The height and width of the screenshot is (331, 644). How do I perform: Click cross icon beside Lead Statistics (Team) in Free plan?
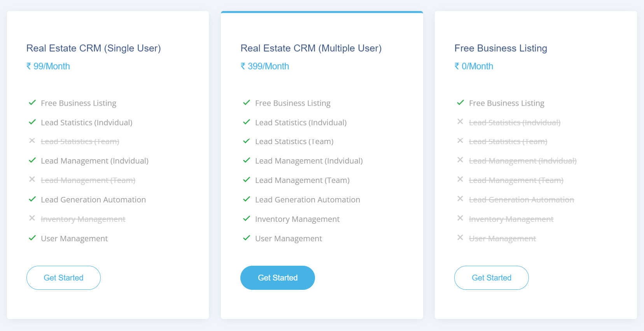(x=460, y=141)
